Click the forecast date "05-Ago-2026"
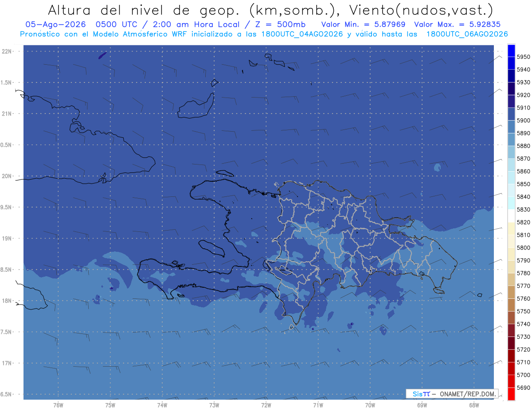Image resolution: width=532 pixels, height=411 pixels. point(55,24)
